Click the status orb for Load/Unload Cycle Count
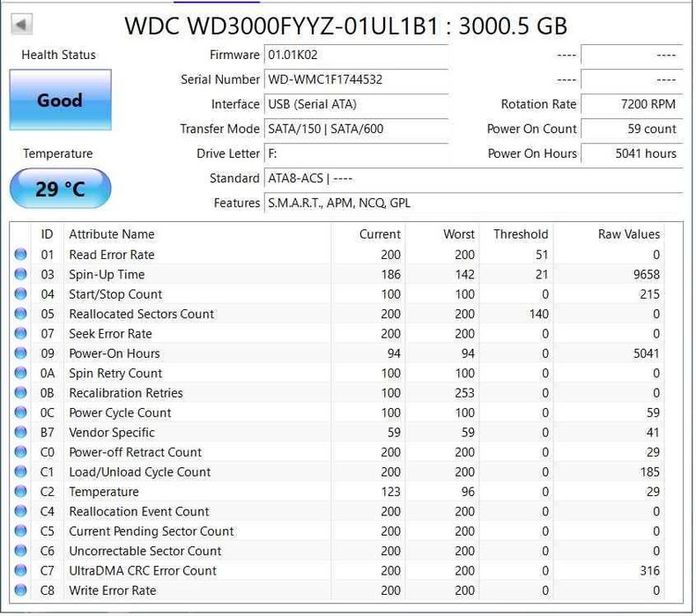This screenshot has width=696, height=616. click(20, 471)
